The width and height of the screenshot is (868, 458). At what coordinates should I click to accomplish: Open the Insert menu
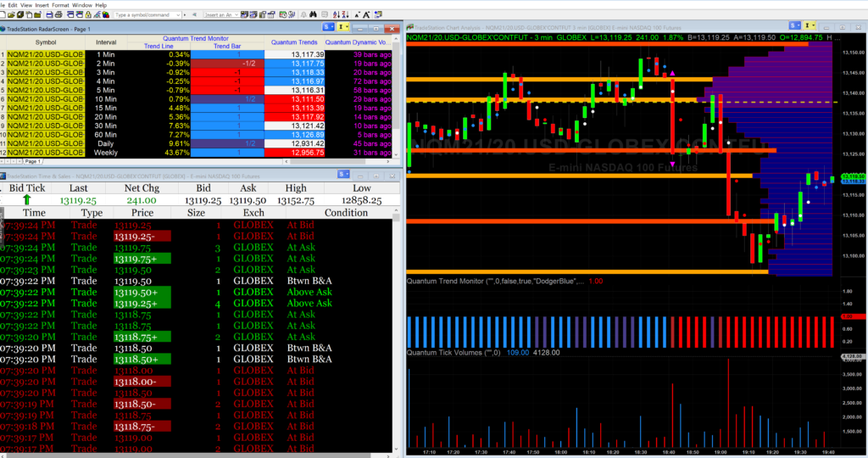pos(42,5)
